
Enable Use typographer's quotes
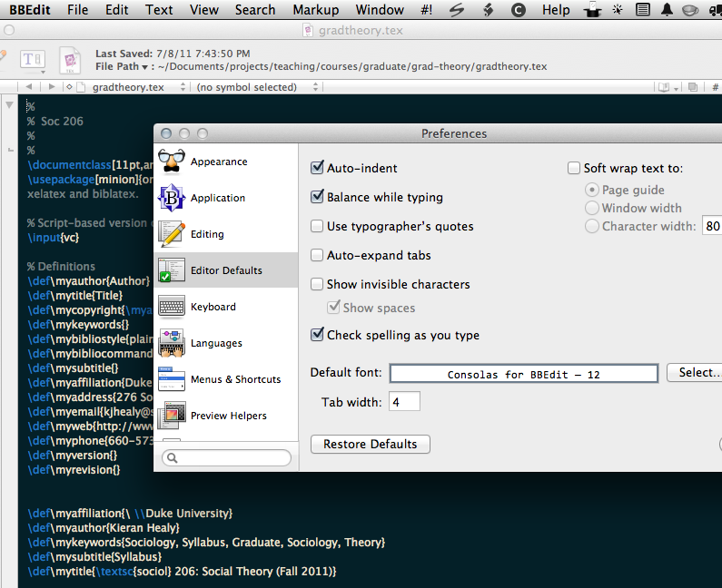tap(317, 226)
